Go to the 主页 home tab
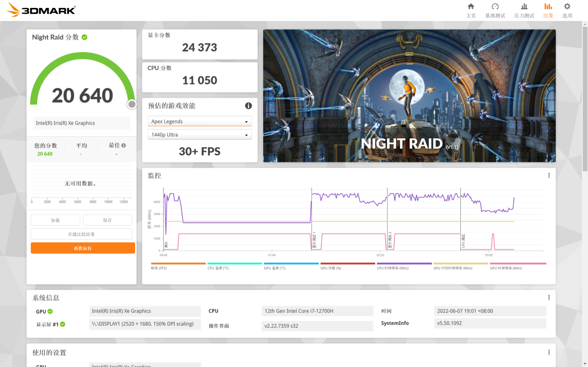 click(x=471, y=10)
